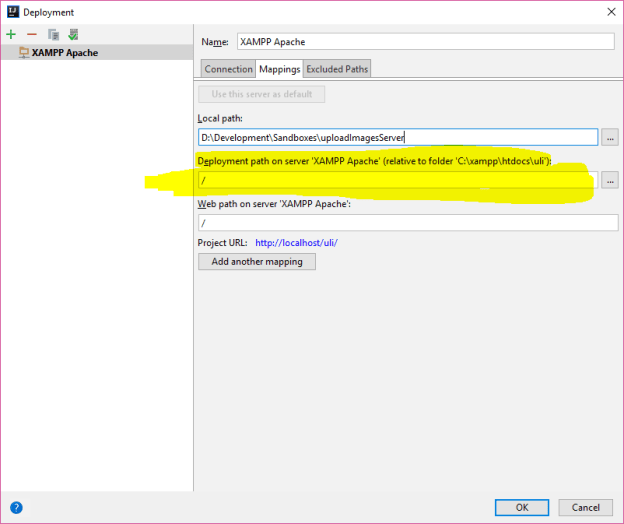Click the red minus Remove server icon

pos(31,34)
